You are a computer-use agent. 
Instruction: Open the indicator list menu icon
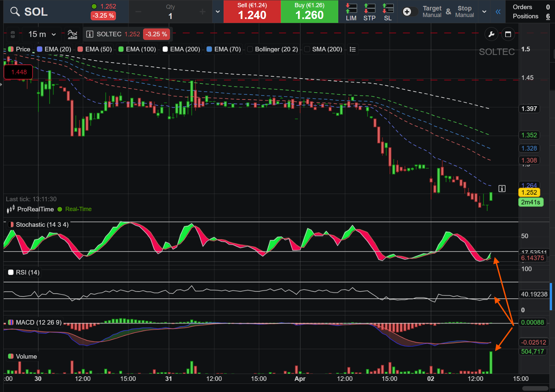353,49
